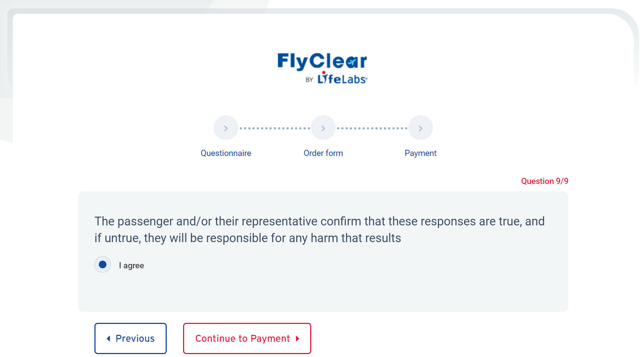Image resolution: width=644 pixels, height=357 pixels.
Task: Go back with the Previous button
Action: (130, 338)
